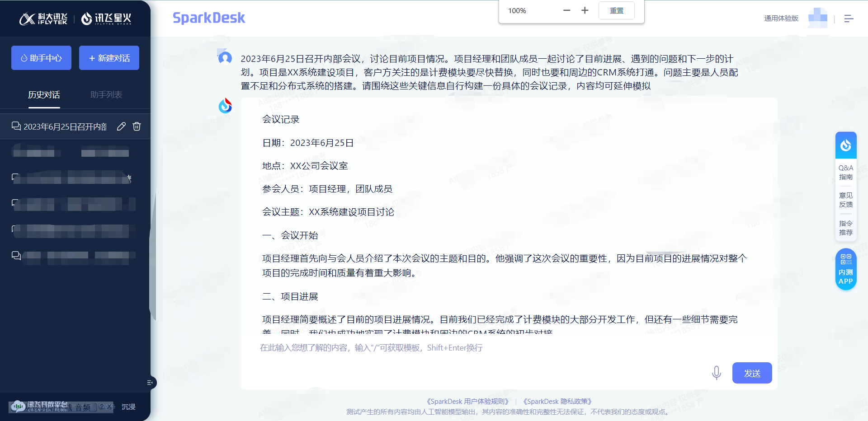Open the SparkDesk 隐私政策 link
Viewport: 868px width, 421px height.
557,401
